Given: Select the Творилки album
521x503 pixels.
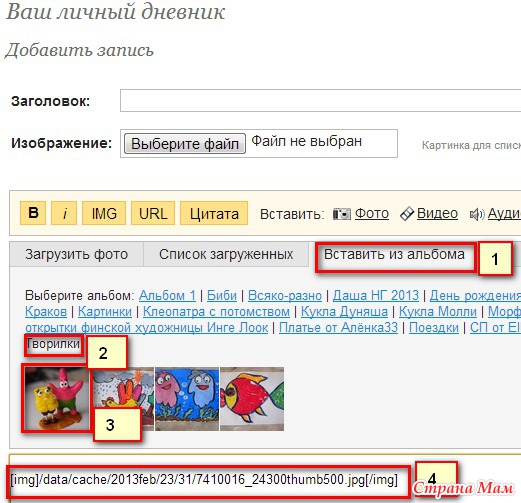Looking at the screenshot, I should (53, 344).
